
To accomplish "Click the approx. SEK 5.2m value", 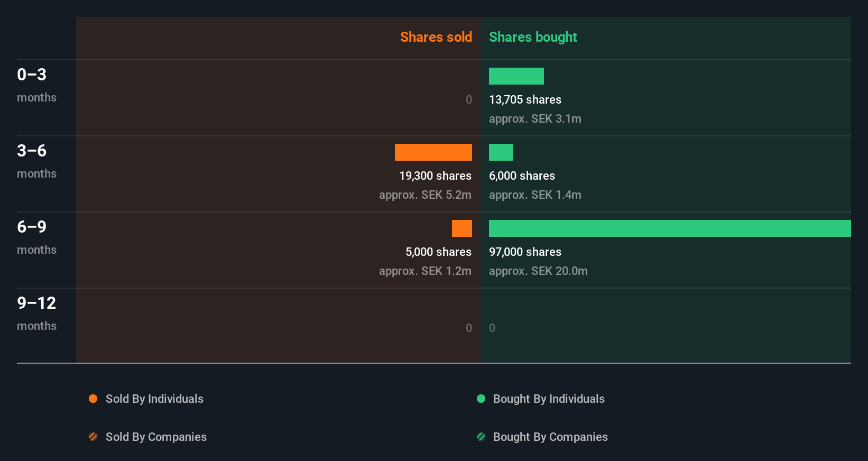I will (425, 195).
